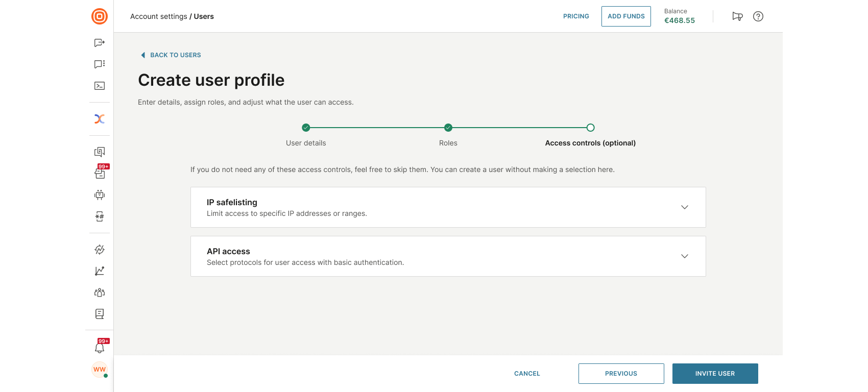Open the help question mark icon
Screen dimensions: 868x392
pos(758,16)
